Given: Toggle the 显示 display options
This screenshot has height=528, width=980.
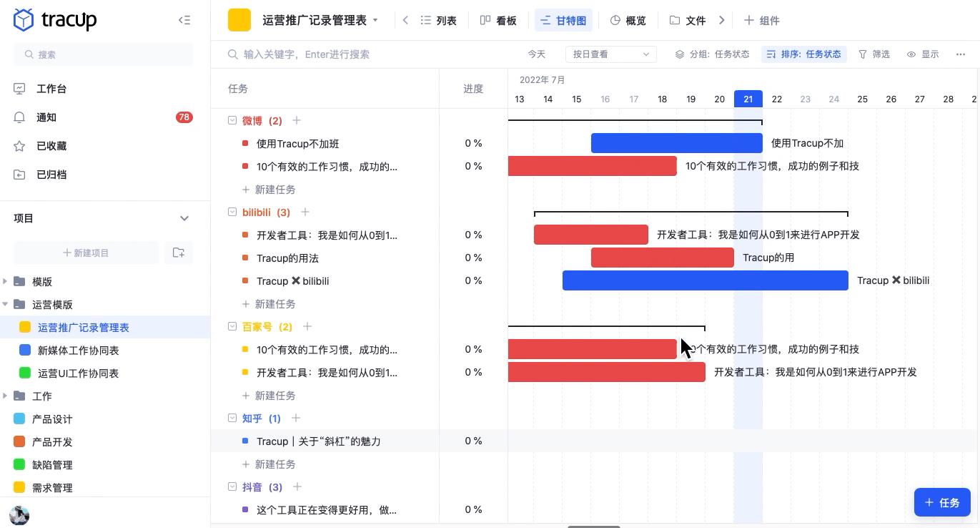Looking at the screenshot, I should (923, 54).
